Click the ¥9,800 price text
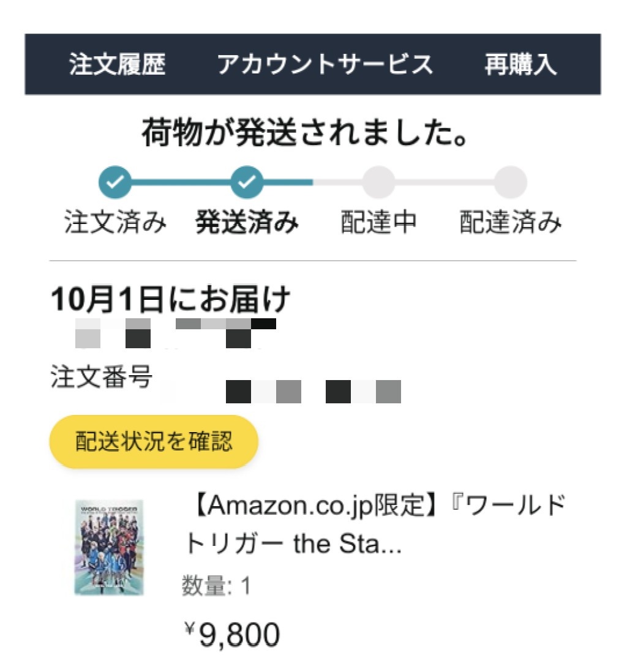This screenshot has height=672, width=627. tap(231, 635)
